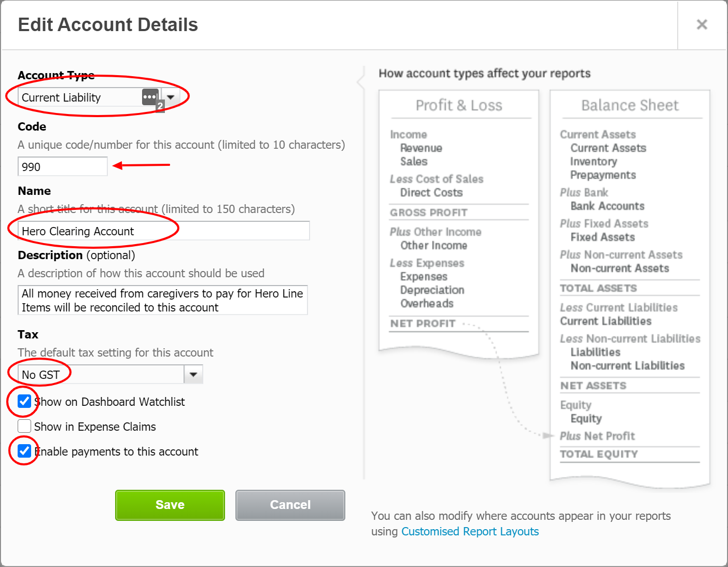Click the NET PROFIT label in Profit & Loss
728x567 pixels.
pos(423,323)
